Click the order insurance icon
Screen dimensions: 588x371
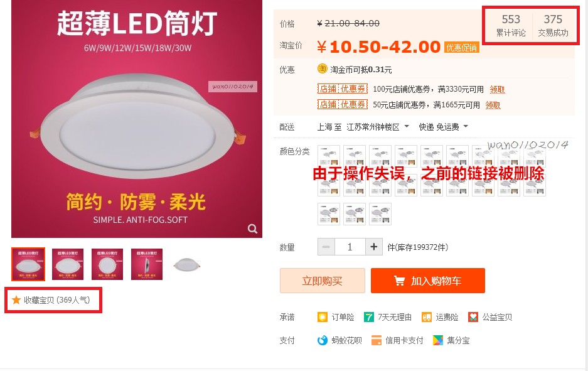coord(323,317)
